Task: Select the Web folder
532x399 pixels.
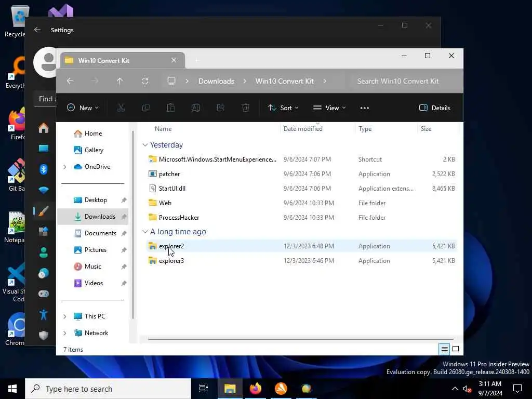Action: [x=302, y=203]
